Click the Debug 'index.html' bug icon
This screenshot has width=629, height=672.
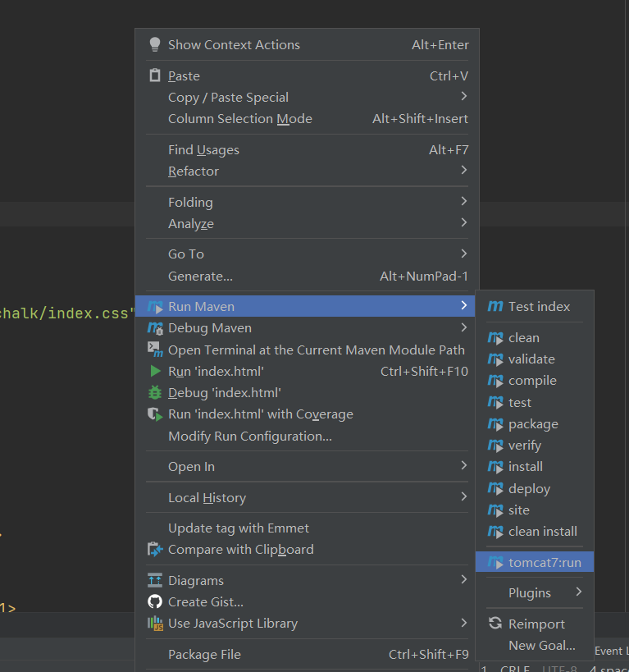pos(155,393)
